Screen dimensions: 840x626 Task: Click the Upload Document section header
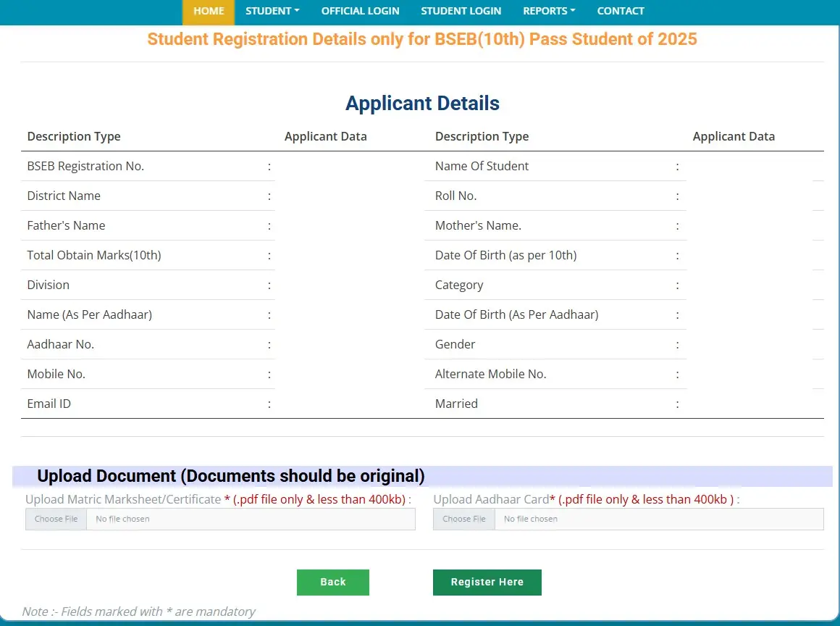click(232, 476)
